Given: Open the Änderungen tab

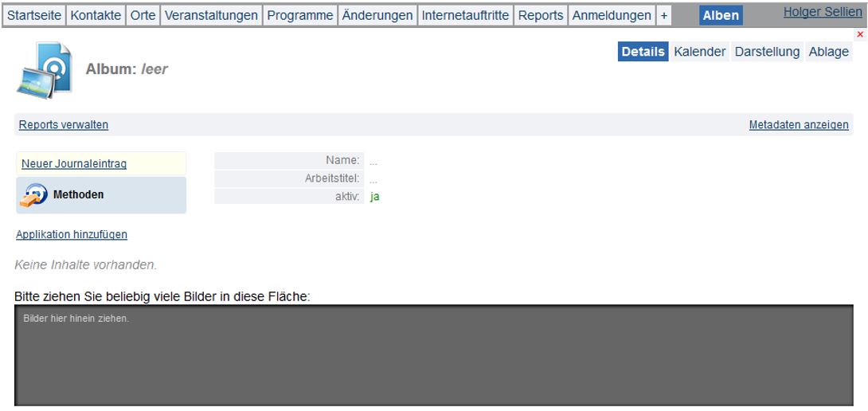Looking at the screenshot, I should pyautogui.click(x=377, y=15).
